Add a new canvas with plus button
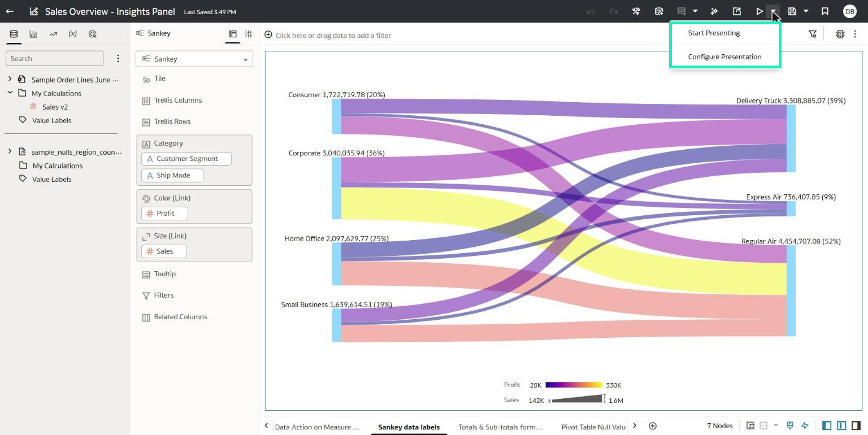The width and height of the screenshot is (868, 435). pyautogui.click(x=653, y=426)
